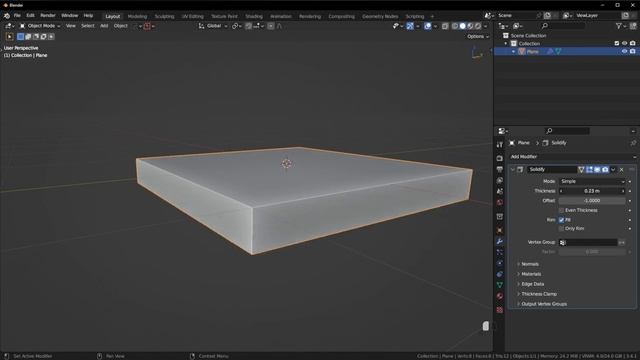Switch to the Sculpting workspace tab
Screen dimensions: 640x360
[164, 16]
